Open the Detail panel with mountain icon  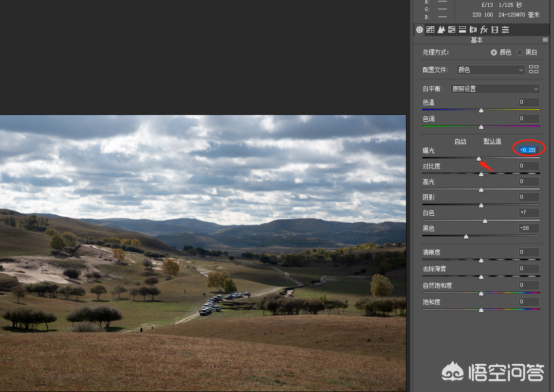click(441, 30)
